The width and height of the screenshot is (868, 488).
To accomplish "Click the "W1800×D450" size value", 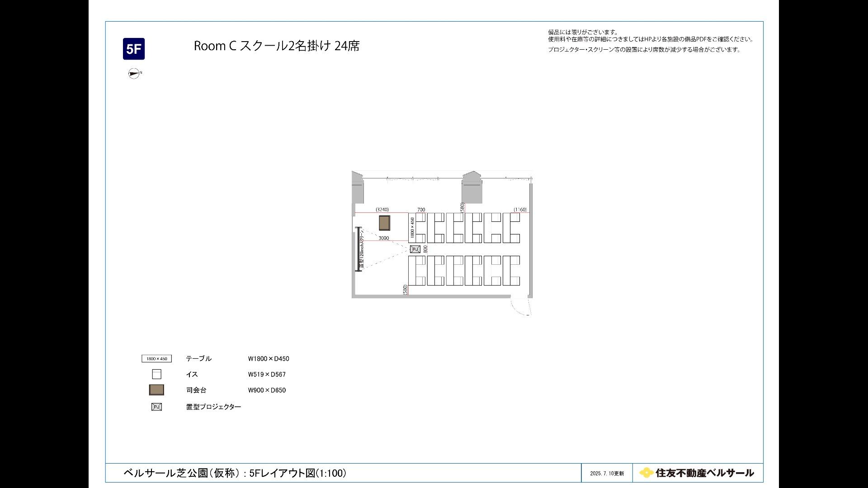I will (269, 359).
